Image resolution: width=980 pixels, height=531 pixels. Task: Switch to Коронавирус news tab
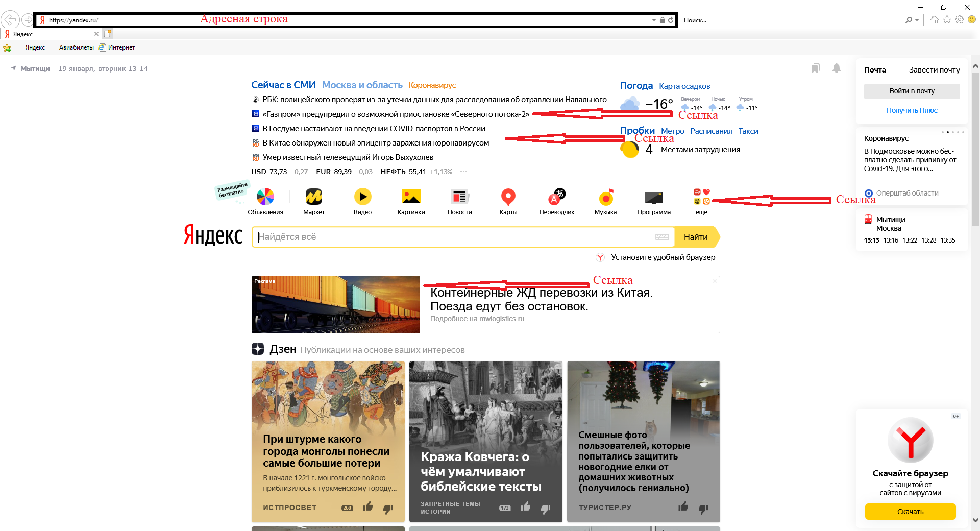[x=432, y=85]
